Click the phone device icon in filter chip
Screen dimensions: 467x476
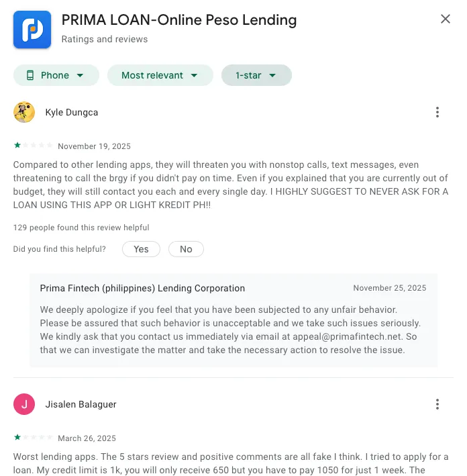30,75
